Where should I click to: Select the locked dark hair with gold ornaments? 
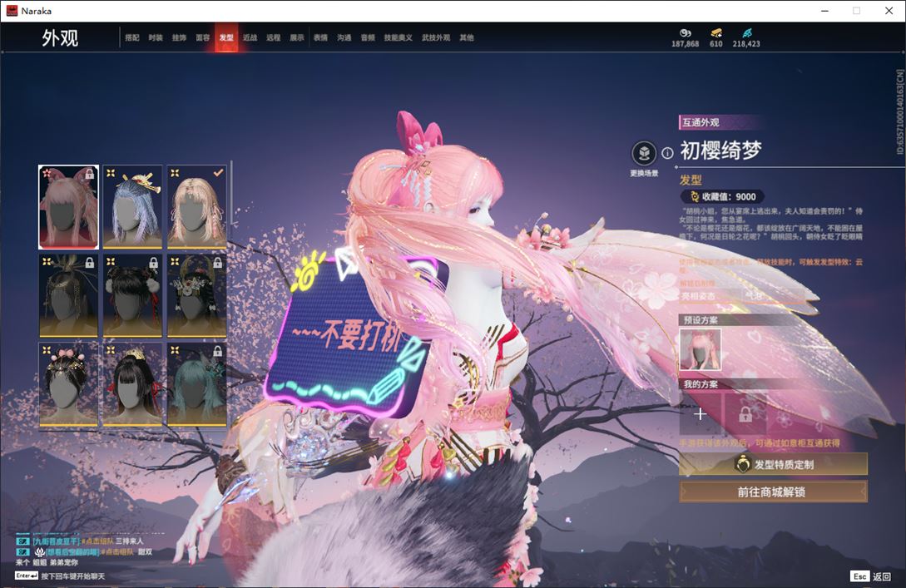point(69,295)
